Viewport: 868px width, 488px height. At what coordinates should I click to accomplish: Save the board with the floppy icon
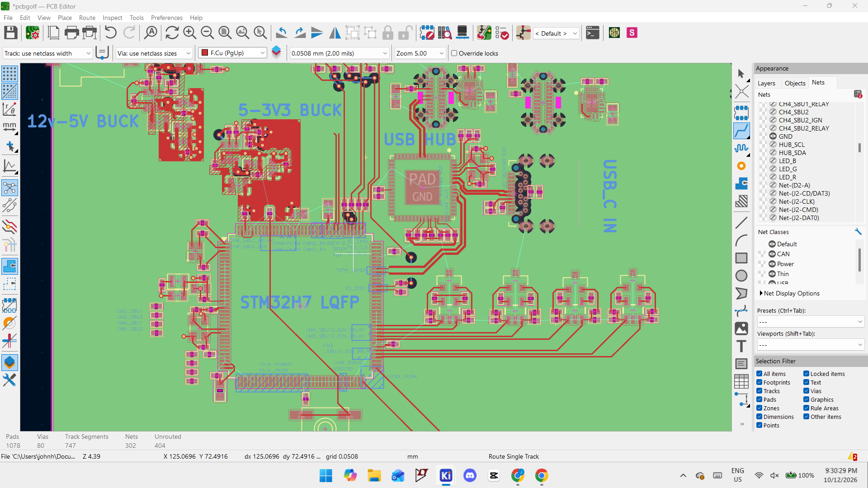pos(11,33)
